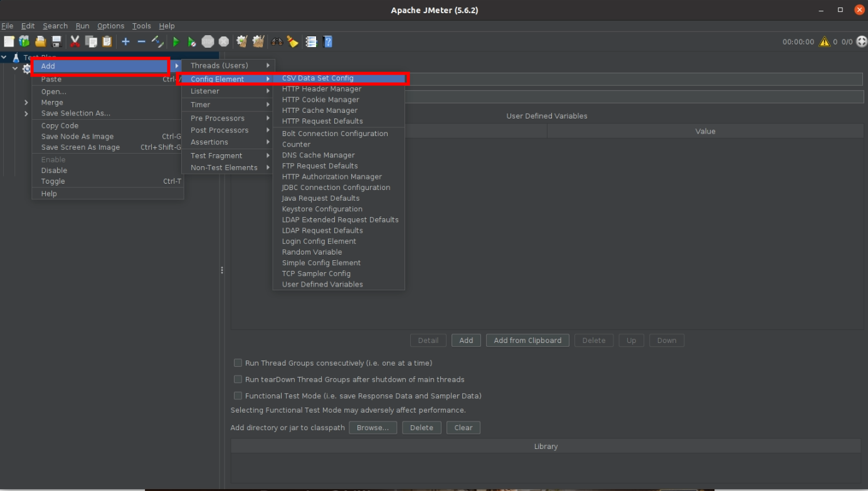Click the Reset Search yellow broom icon
This screenshot has width=868, height=491.
click(x=293, y=41)
